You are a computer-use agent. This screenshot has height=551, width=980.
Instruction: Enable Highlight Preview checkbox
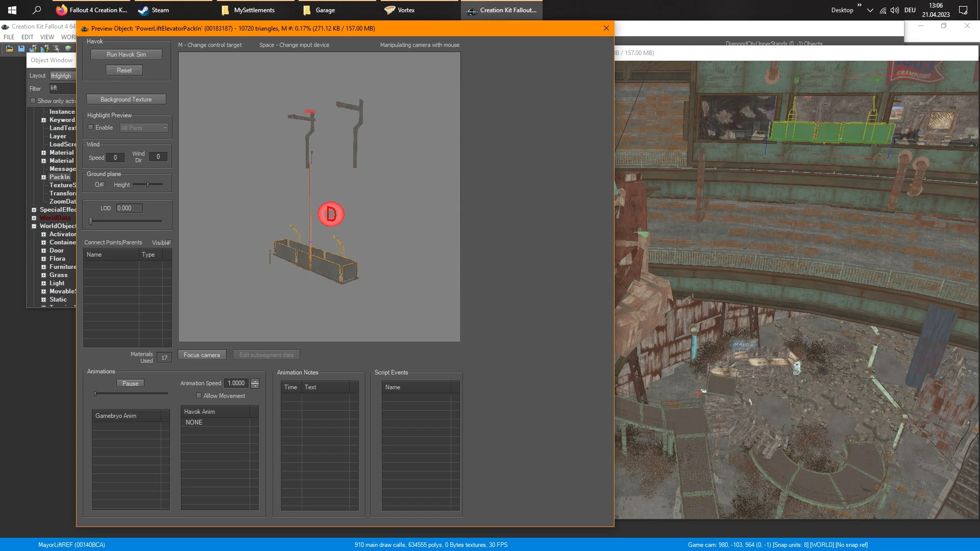90,128
